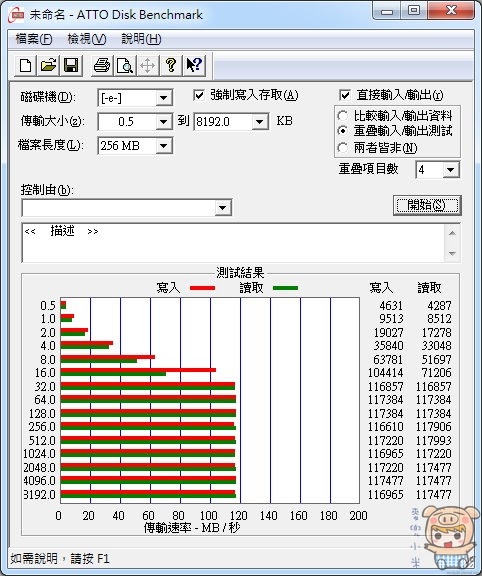The image size is (482, 576).
Task: Expand the 8192.0 transfer size end dropdown
Action: pyautogui.click(x=260, y=122)
